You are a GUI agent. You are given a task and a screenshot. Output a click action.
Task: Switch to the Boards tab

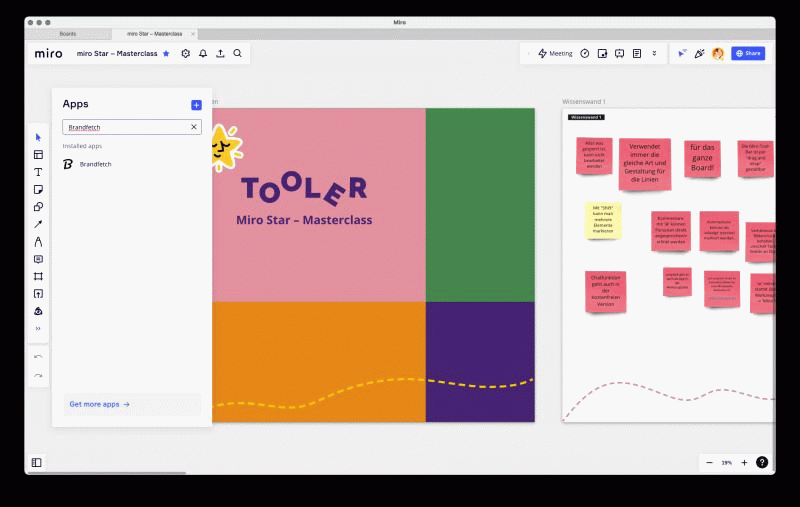pyautogui.click(x=68, y=34)
